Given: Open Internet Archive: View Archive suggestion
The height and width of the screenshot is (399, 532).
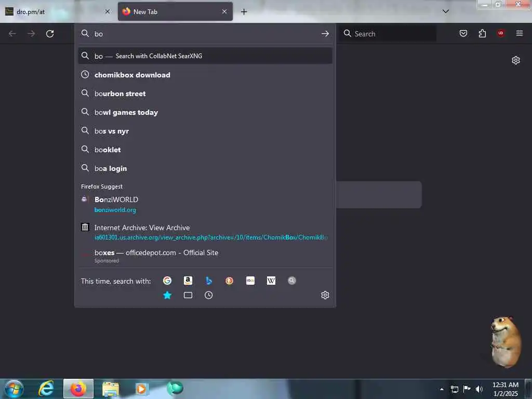Looking at the screenshot, I should 205,232.
